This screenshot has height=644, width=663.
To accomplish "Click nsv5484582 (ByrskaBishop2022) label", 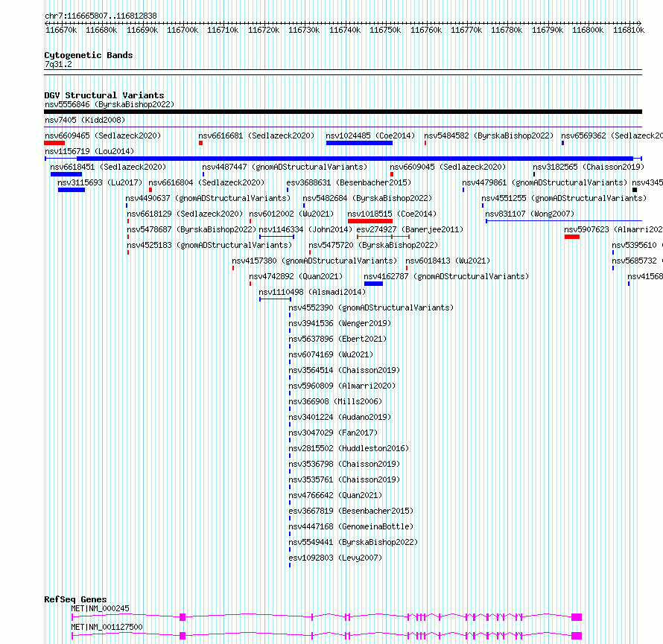I will [489, 136].
